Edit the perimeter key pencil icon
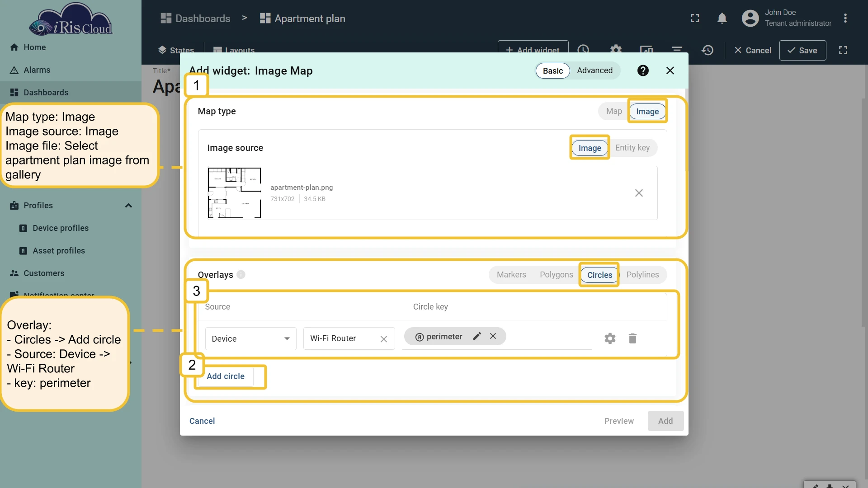This screenshot has width=868, height=488. [x=477, y=336]
